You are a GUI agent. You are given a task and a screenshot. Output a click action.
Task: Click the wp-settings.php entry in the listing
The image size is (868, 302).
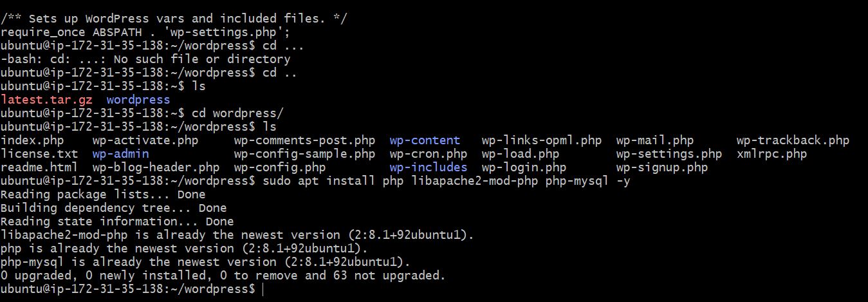click(x=669, y=154)
